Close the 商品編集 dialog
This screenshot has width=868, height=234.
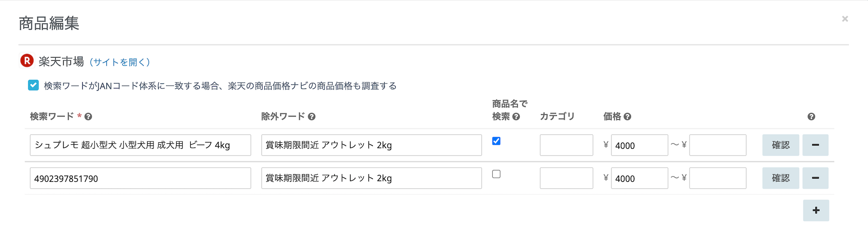coord(845,19)
